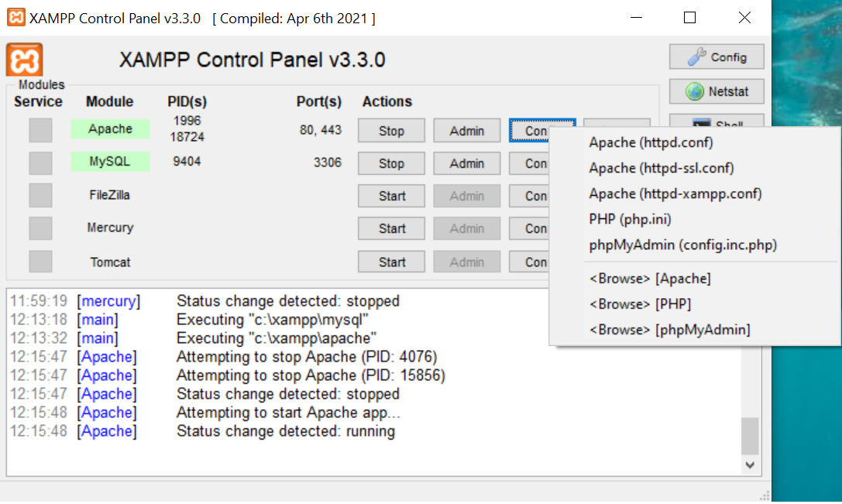This screenshot has width=842, height=504.
Task: Click the FileZilla module label
Action: pos(109,195)
